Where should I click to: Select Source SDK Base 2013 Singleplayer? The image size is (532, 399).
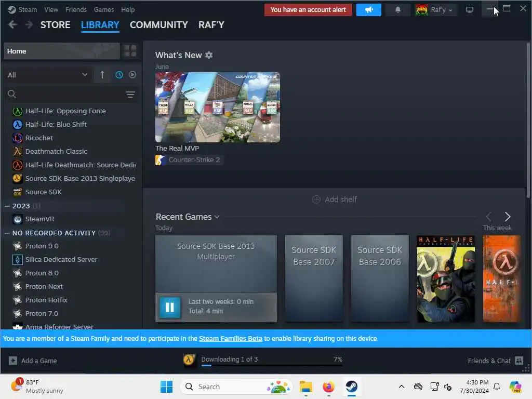[80, 179]
